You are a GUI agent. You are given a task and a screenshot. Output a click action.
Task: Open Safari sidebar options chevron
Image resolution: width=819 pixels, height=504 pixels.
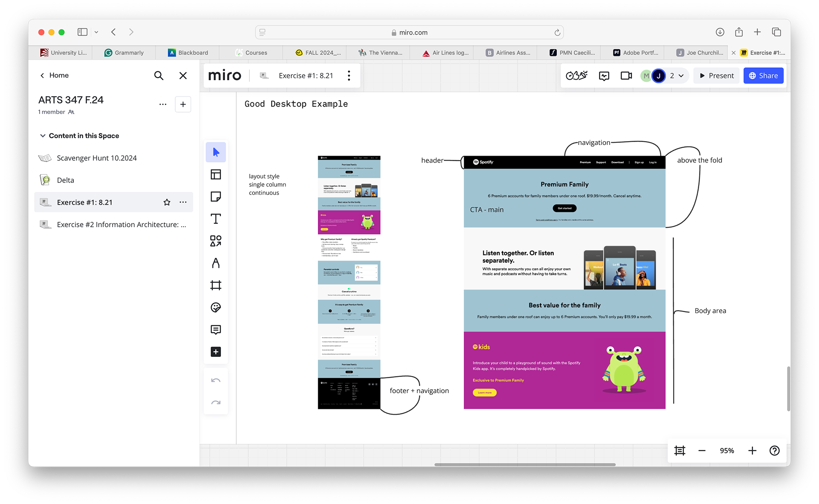click(96, 32)
